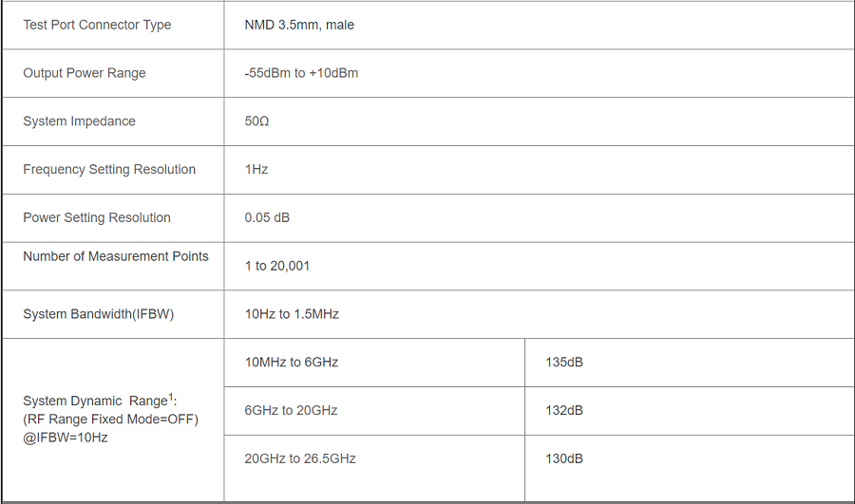Image resolution: width=855 pixels, height=504 pixels.
Task: Select the 10Hz to 1.5MHz value
Action: 292,314
